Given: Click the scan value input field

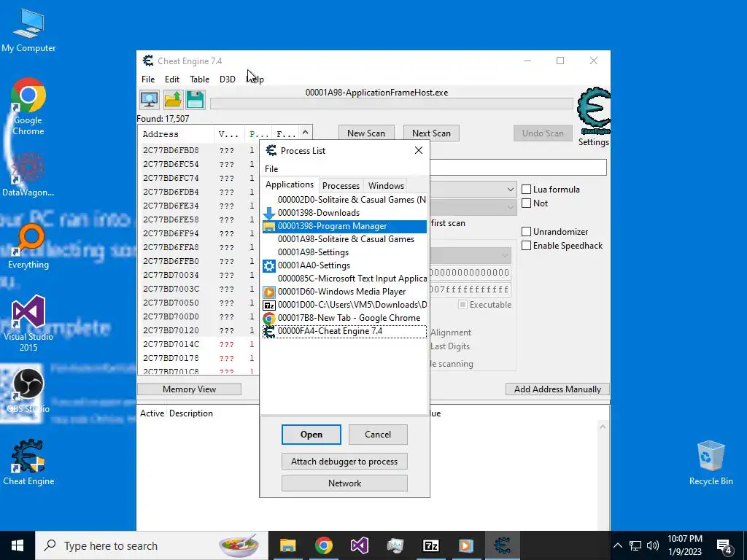Looking at the screenshot, I should point(518,168).
